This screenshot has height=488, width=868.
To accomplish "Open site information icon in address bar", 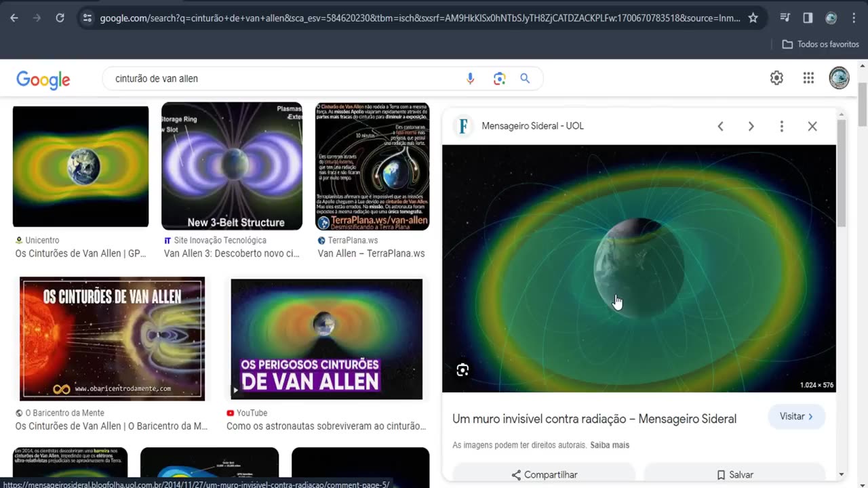I will point(87,18).
